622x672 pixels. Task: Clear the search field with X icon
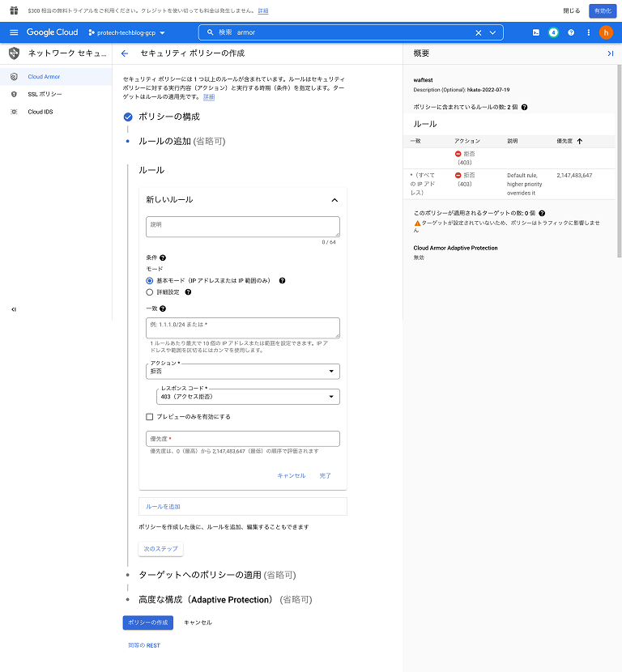[x=478, y=32]
